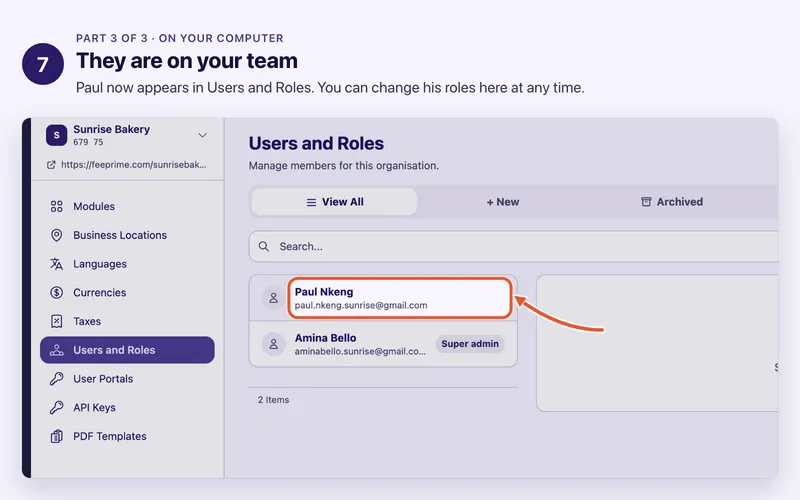Image resolution: width=800 pixels, height=500 pixels.
Task: Click the '2 Items' count label
Action: pos(273,400)
